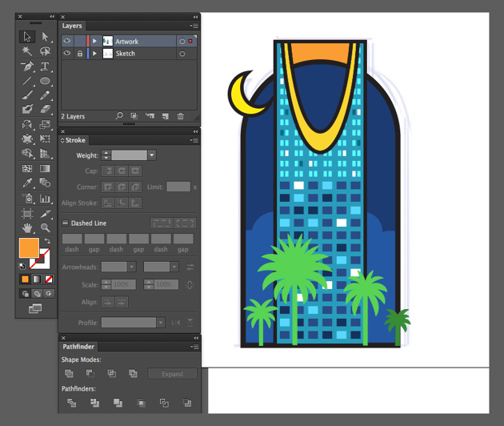Select the Perspective Grid tool

click(45, 154)
